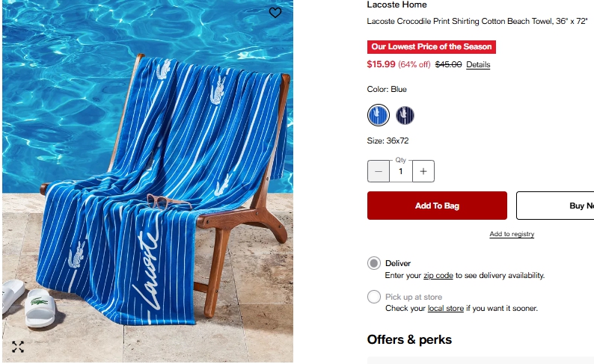Image resolution: width=594 pixels, height=364 pixels.
Task: Open the Lacoste Home brand link
Action: point(396,4)
